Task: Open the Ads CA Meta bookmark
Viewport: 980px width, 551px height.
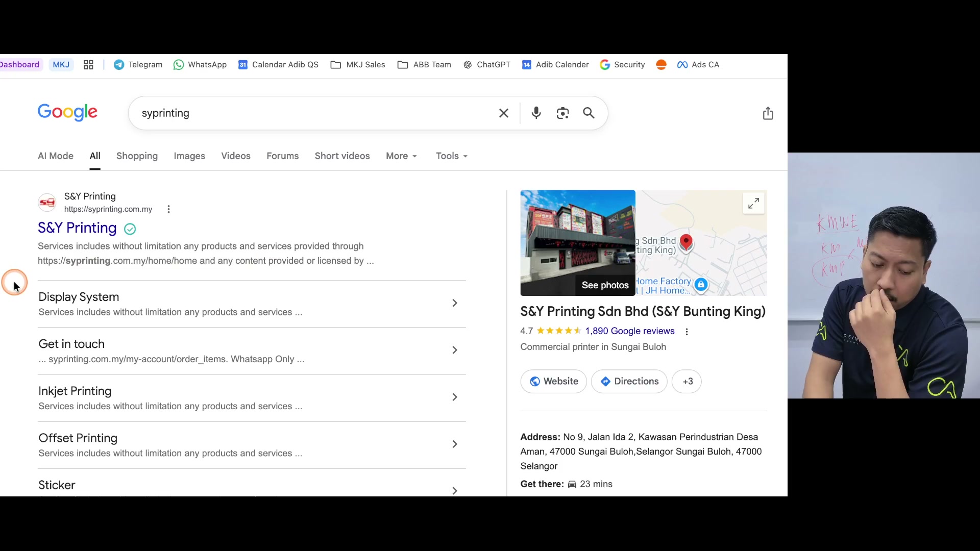Action: (698, 65)
